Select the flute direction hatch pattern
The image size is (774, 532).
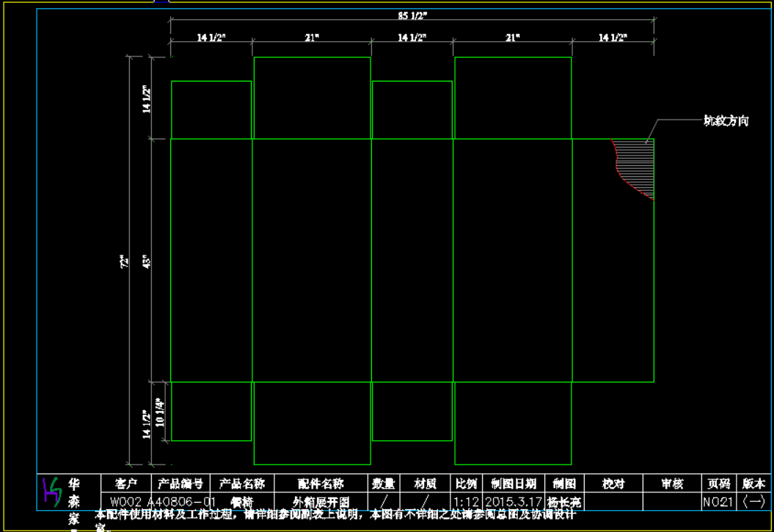pyautogui.click(x=638, y=165)
